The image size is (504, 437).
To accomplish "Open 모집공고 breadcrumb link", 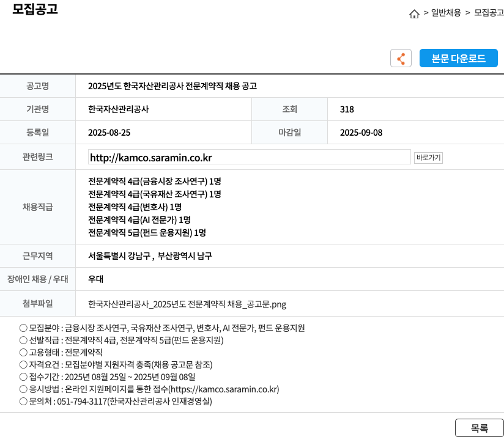I will [489, 13].
